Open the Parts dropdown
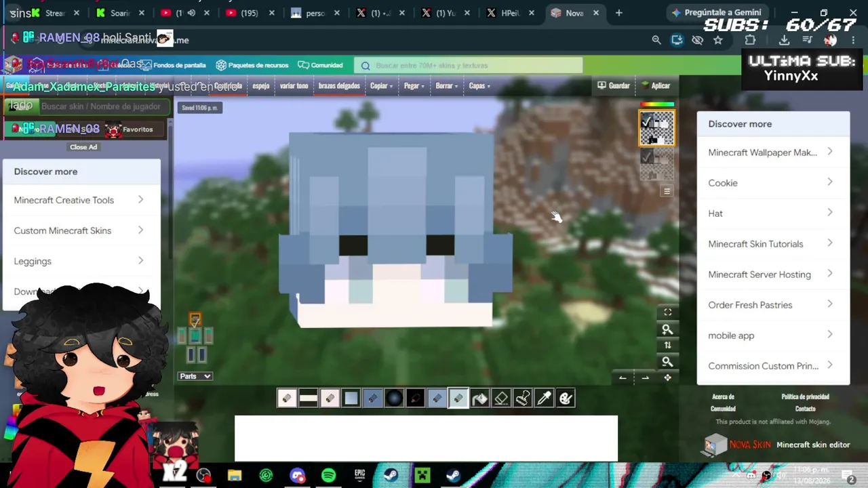This screenshot has height=488, width=868. (195, 376)
